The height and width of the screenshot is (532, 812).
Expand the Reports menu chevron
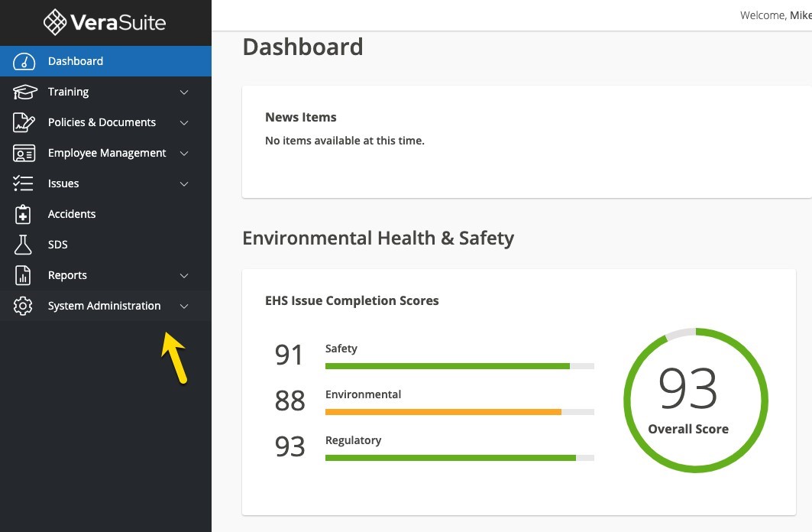pos(184,276)
